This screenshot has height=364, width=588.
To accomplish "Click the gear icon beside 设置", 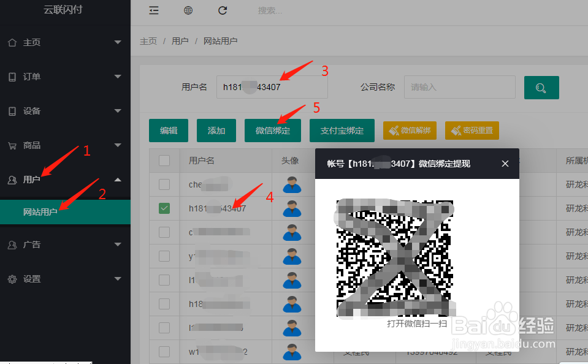I will pos(12,279).
